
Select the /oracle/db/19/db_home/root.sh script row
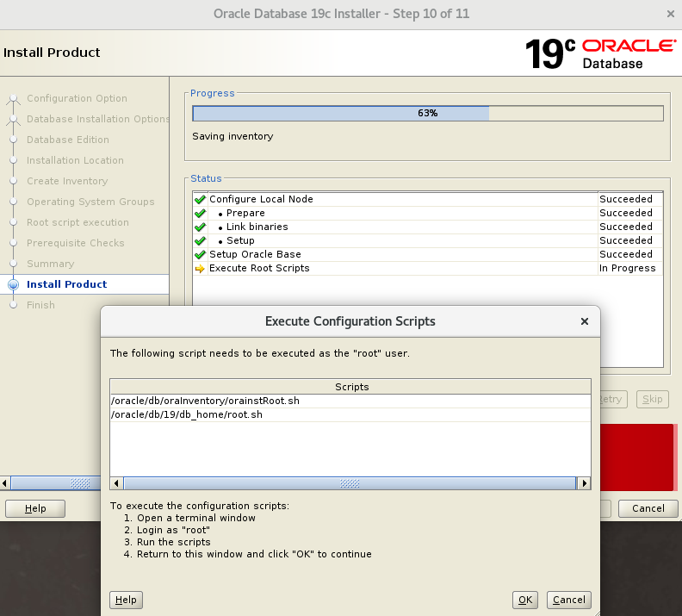[x=350, y=414]
